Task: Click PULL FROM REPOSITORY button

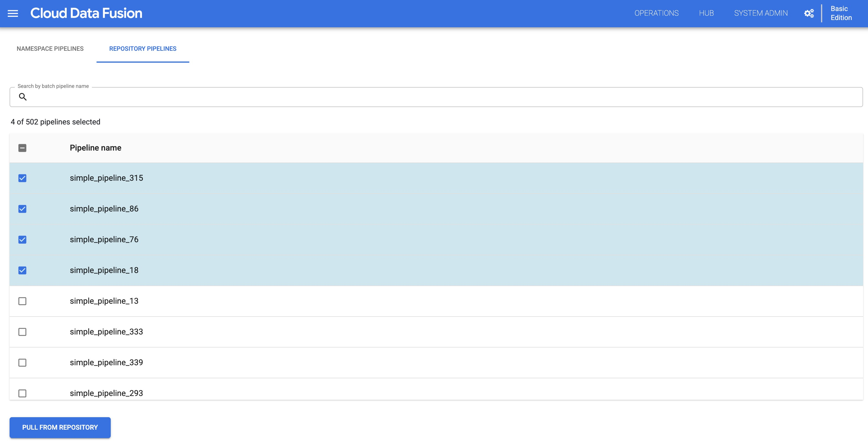Action: 60,427
